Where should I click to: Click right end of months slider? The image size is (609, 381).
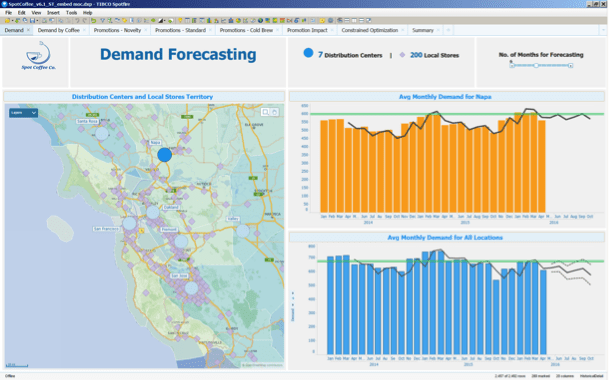coord(570,66)
